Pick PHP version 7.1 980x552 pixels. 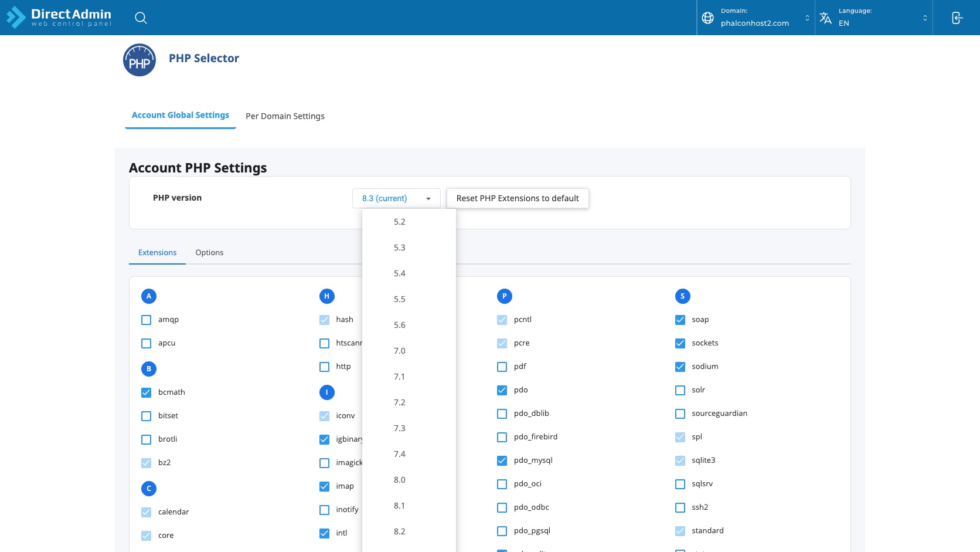pos(409,377)
